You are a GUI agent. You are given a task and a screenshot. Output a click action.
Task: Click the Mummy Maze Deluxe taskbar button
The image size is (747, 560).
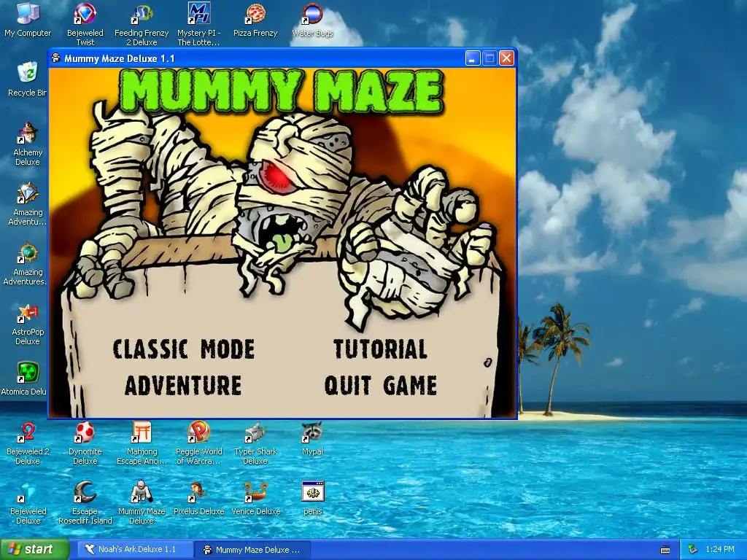click(252, 550)
